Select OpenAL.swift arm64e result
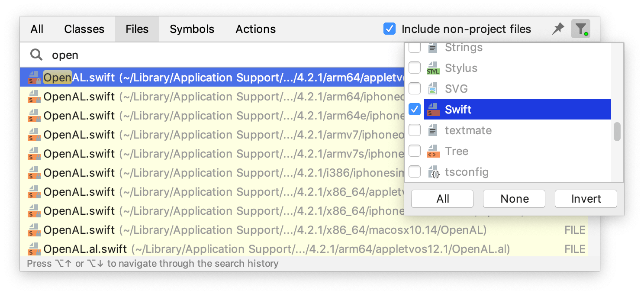 click(x=212, y=116)
